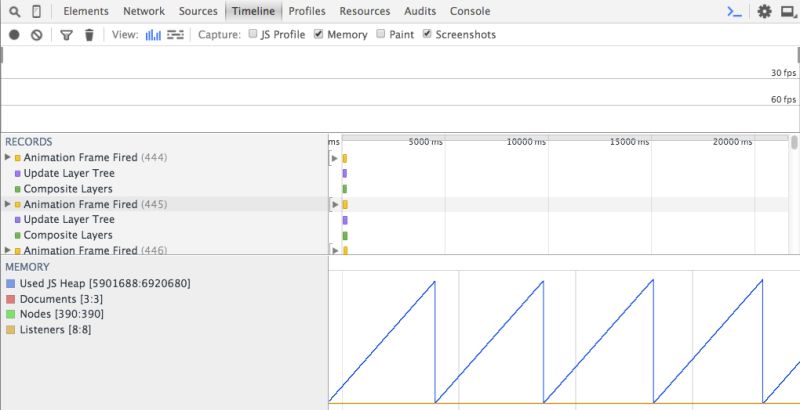Click the yellow bar in row 445
Image resolution: width=800 pixels, height=410 pixels.
coord(345,204)
